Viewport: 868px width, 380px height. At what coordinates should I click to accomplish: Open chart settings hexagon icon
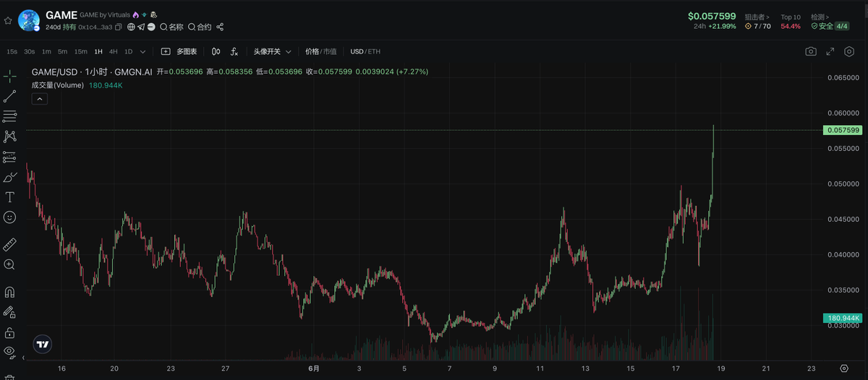click(848, 51)
